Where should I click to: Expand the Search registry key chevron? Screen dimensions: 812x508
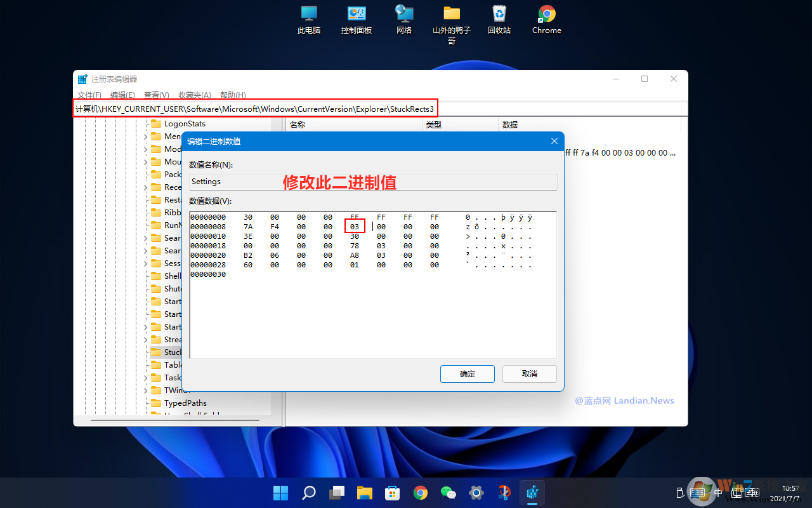point(147,237)
